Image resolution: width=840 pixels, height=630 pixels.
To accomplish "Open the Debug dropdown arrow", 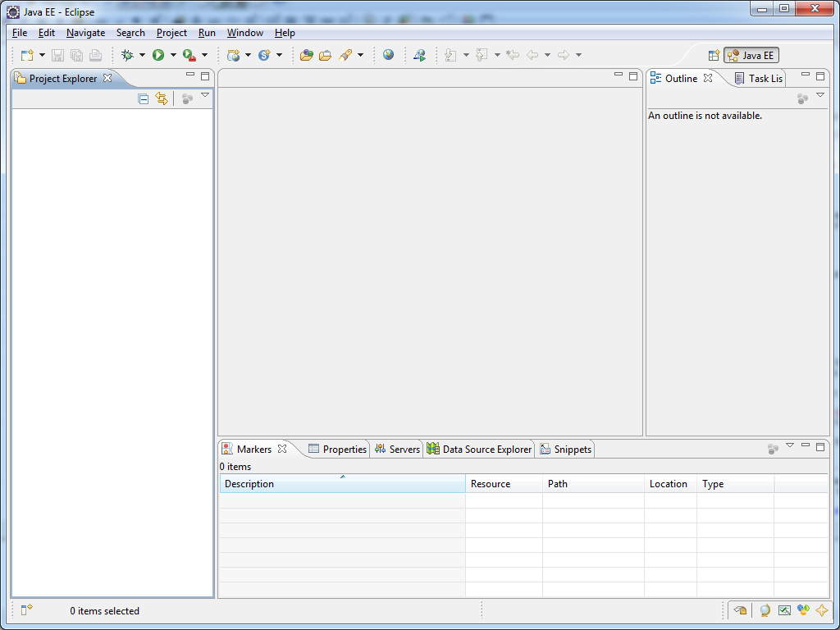I will click(x=142, y=55).
